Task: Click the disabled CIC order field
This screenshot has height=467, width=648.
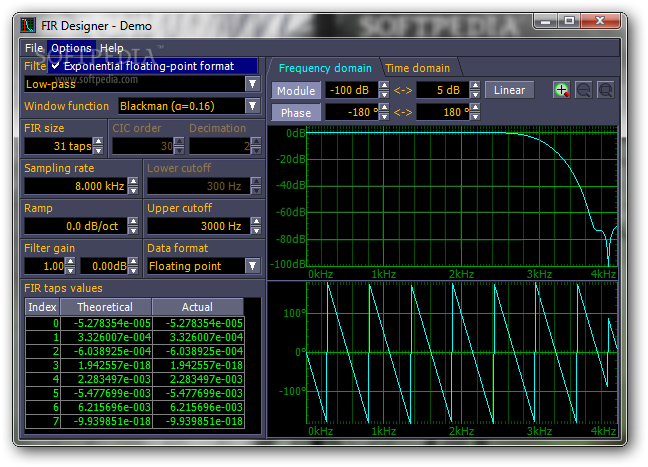Action: [x=143, y=145]
